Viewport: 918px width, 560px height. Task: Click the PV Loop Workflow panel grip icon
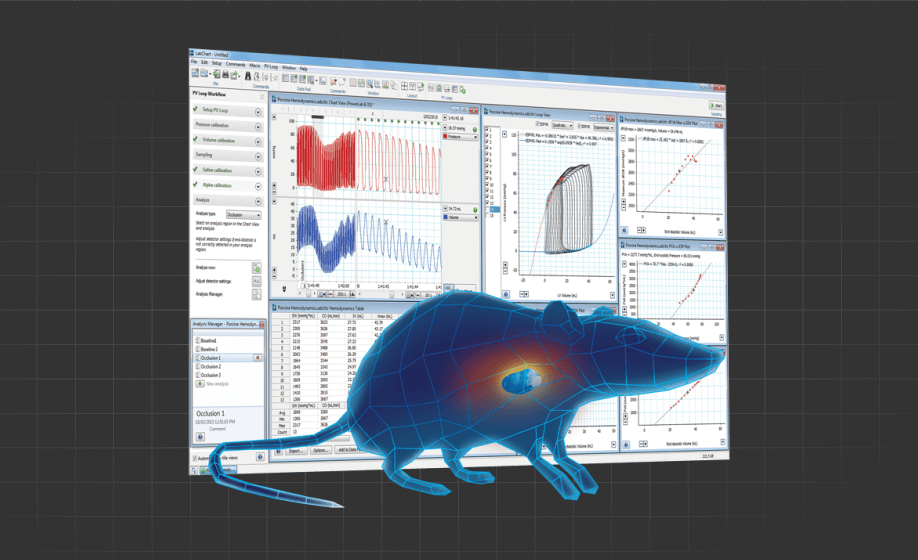click(x=262, y=97)
